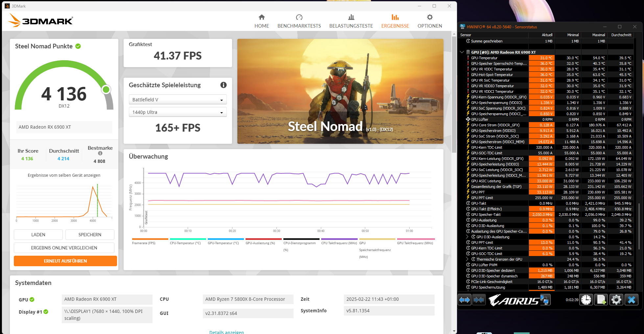Open the BELASTUNGSTESTE tab
The image size is (644, 334).
pos(351,21)
